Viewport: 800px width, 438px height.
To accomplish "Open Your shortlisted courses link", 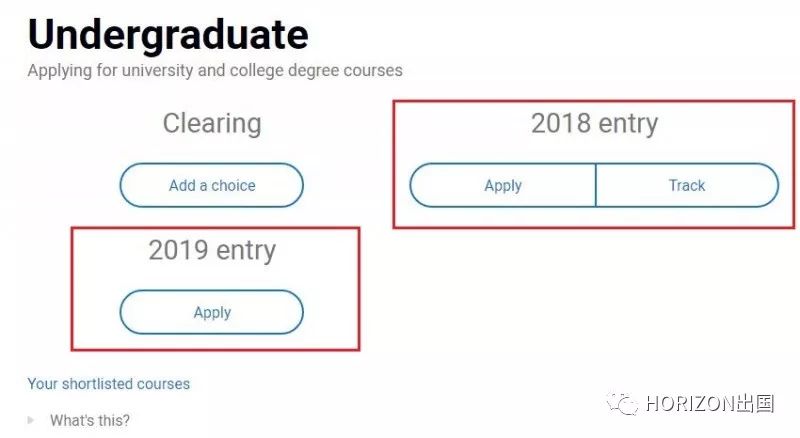I will [109, 384].
